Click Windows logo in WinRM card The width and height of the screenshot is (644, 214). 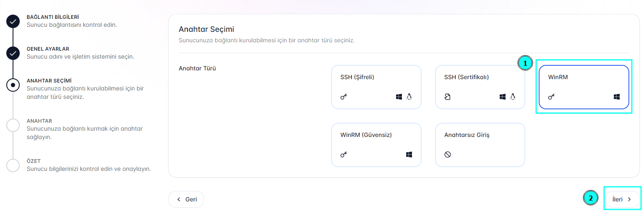[617, 97]
